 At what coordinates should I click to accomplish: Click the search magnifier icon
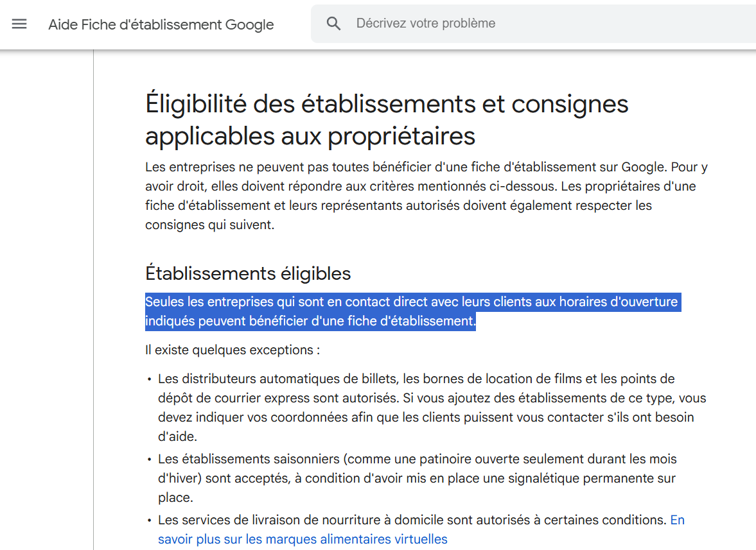333,23
